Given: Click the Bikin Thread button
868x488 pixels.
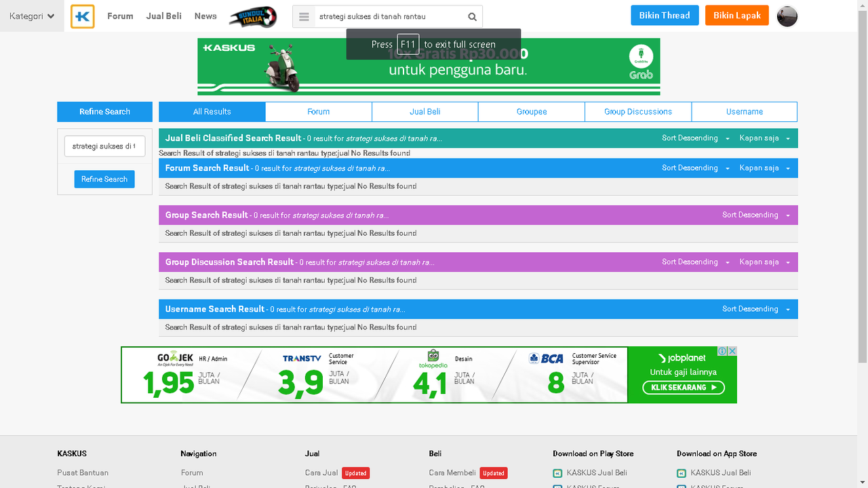Looking at the screenshot, I should point(665,16).
